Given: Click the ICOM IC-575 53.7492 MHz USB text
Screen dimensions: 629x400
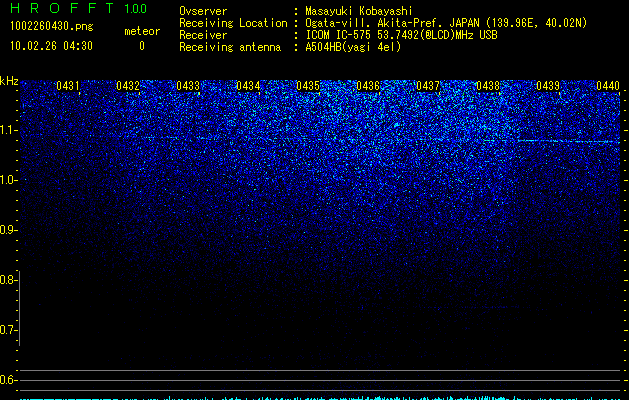Looking at the screenshot, I should click(401, 35).
